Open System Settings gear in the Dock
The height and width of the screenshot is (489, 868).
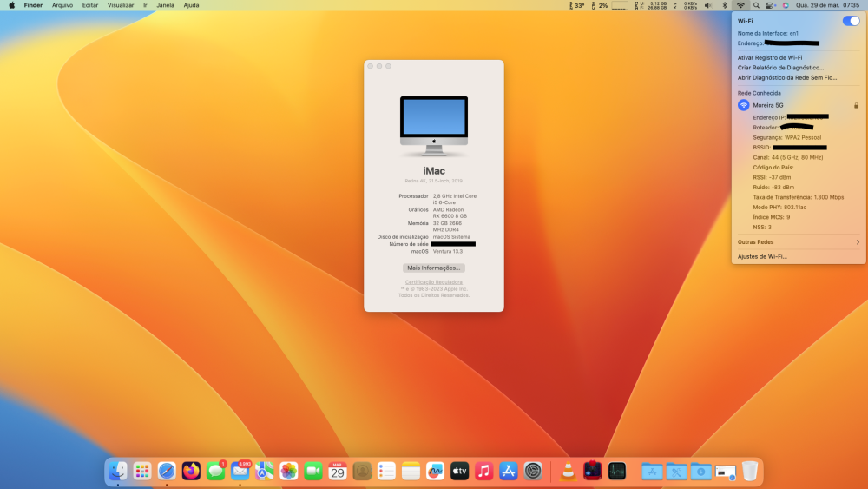(x=533, y=472)
